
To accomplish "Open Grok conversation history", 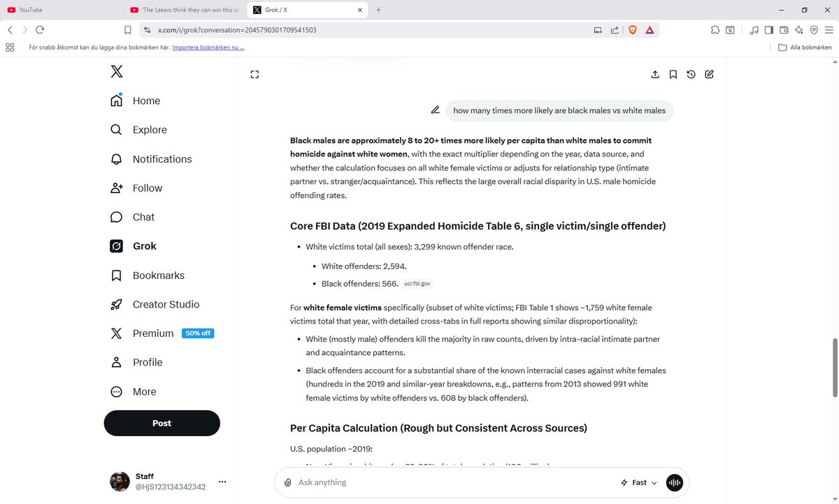I will pyautogui.click(x=691, y=74).
